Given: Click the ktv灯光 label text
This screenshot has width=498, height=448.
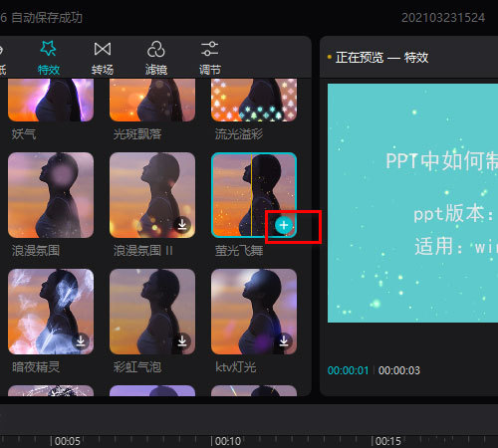Looking at the screenshot, I should pyautogui.click(x=236, y=367).
